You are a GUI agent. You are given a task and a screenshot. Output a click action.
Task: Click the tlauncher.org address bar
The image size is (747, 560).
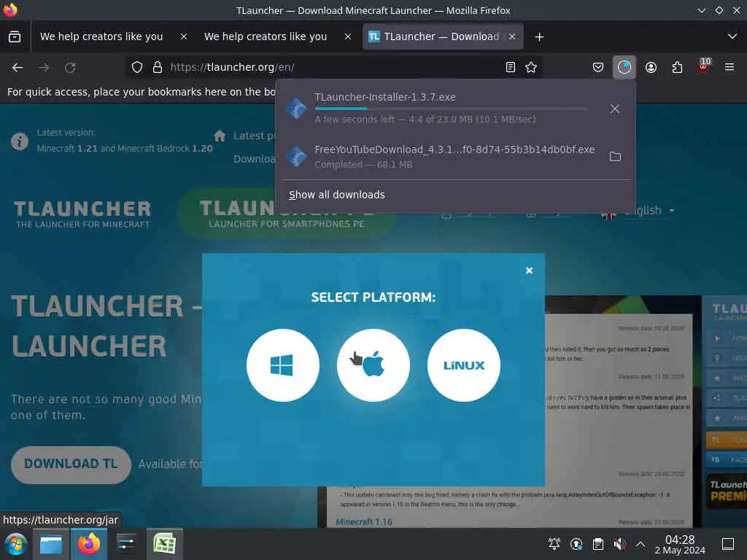(x=333, y=67)
